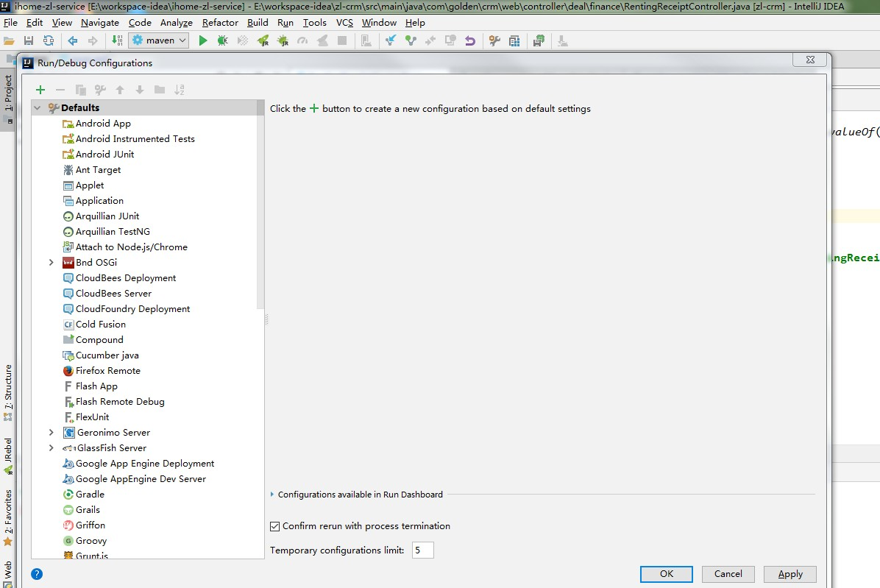Expand Configurations available in Run Dashboard
The image size is (880, 588).
click(272, 495)
